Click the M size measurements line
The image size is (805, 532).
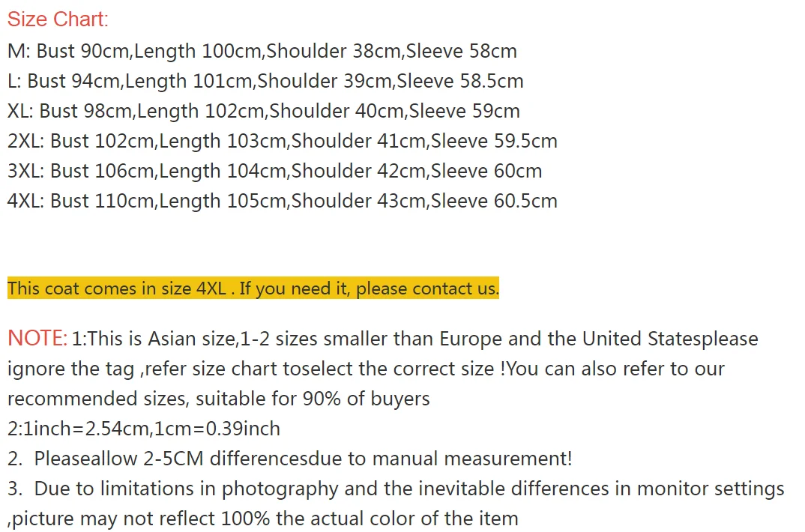[x=262, y=51]
